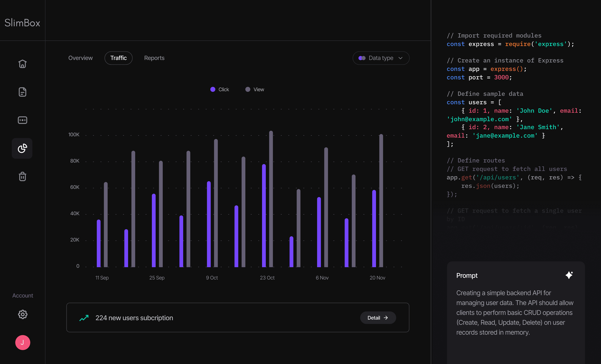Open the J profile avatar
Viewport: 601px width, 364px height.
[22, 343]
